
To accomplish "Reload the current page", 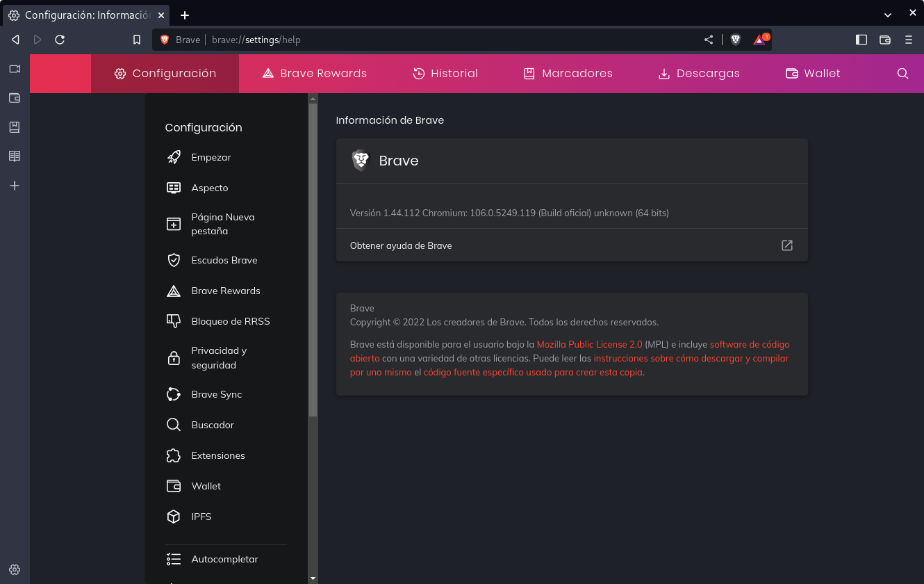I will [60, 40].
